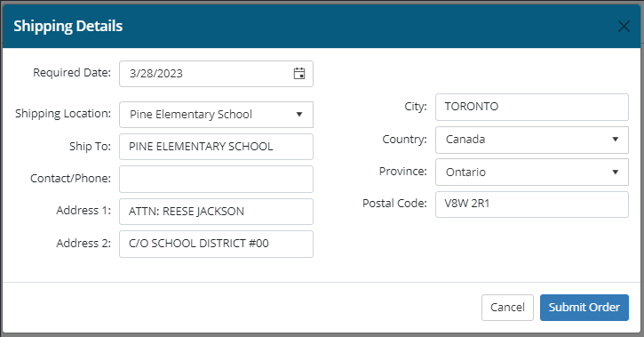Image resolution: width=644 pixels, height=337 pixels.
Task: Select the City field containing TORONTO
Action: pos(532,107)
